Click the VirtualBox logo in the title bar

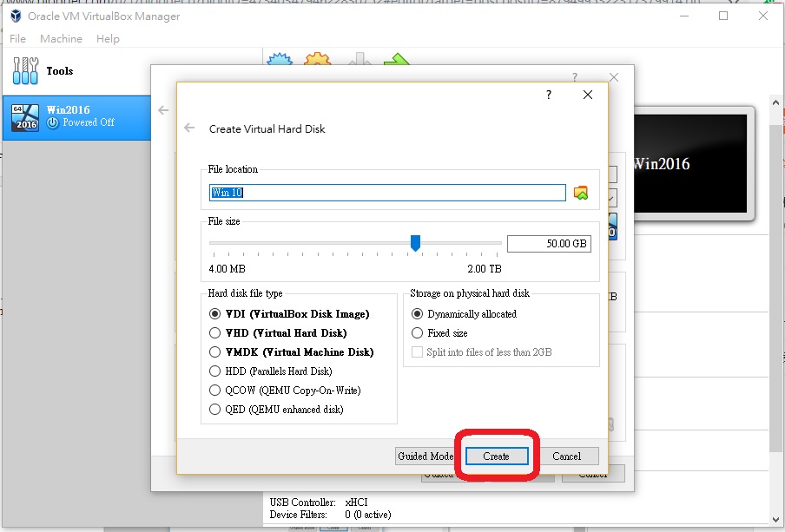tap(16, 16)
